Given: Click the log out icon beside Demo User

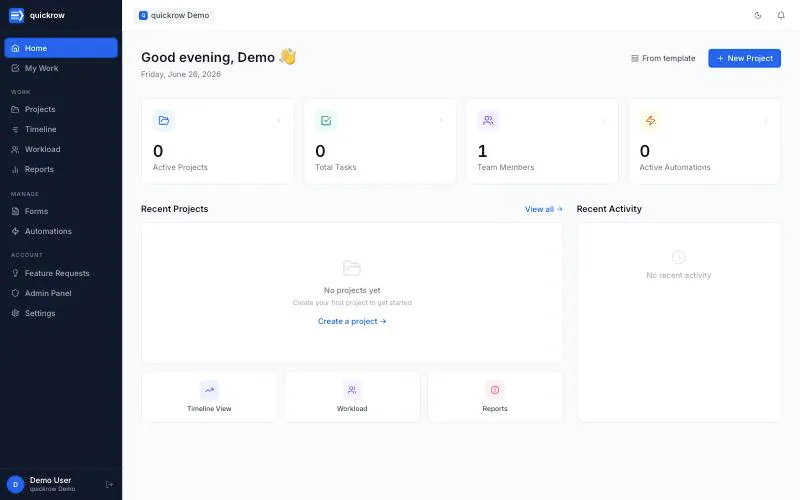Looking at the screenshot, I should pos(109,484).
